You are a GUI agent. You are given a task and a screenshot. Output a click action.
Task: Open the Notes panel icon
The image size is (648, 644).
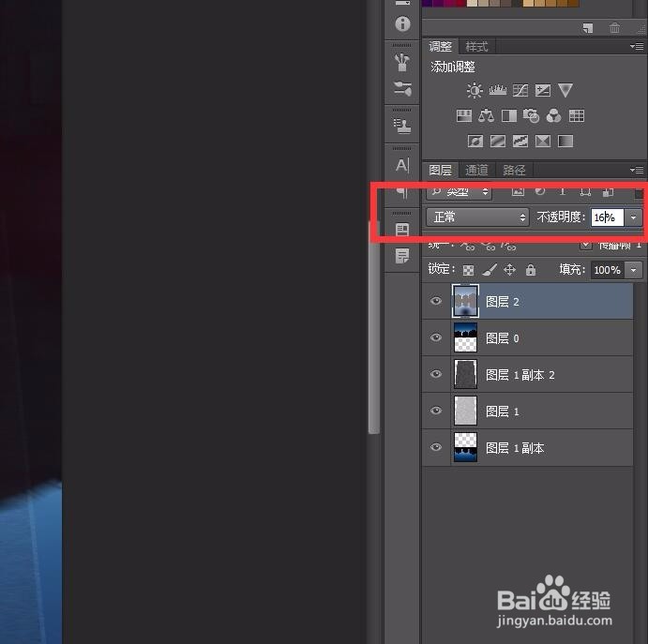pyautogui.click(x=402, y=256)
